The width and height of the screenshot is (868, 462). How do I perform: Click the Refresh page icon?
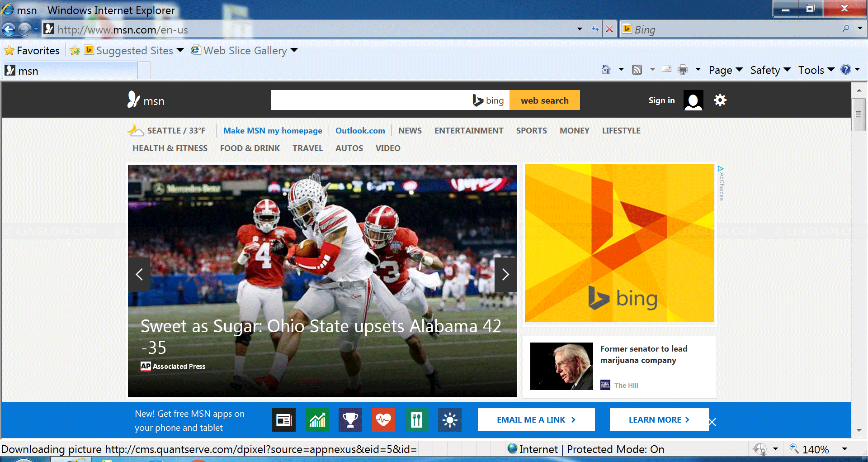595,29
